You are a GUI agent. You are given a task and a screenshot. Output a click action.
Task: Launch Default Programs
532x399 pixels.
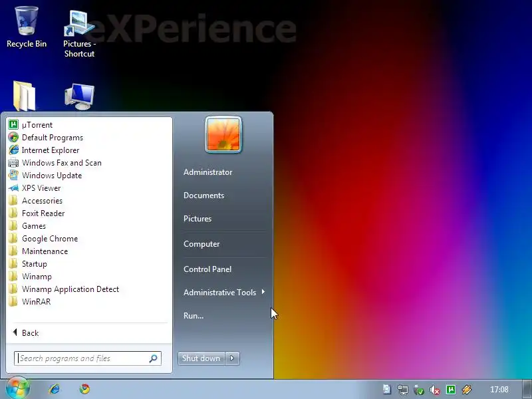pyautogui.click(x=88, y=138)
